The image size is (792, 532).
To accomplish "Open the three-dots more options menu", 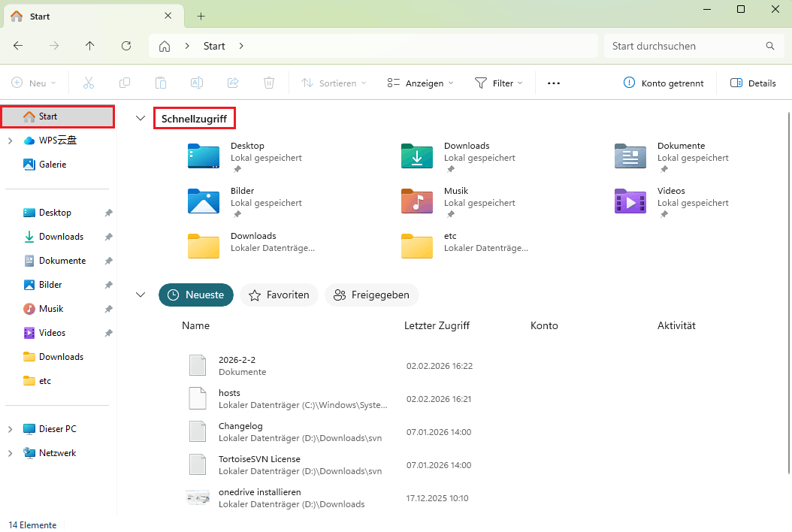I will pyautogui.click(x=554, y=83).
